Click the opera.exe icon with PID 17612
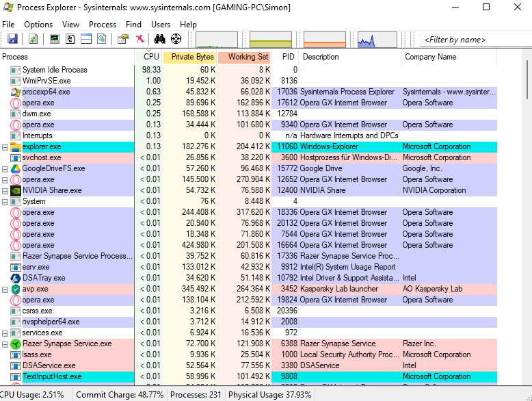This screenshot has width=532, height=401. pyautogui.click(x=16, y=103)
